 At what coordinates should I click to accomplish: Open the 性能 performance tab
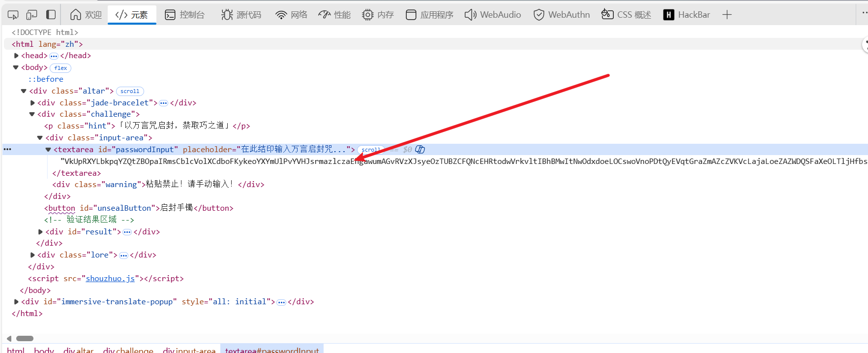334,15
